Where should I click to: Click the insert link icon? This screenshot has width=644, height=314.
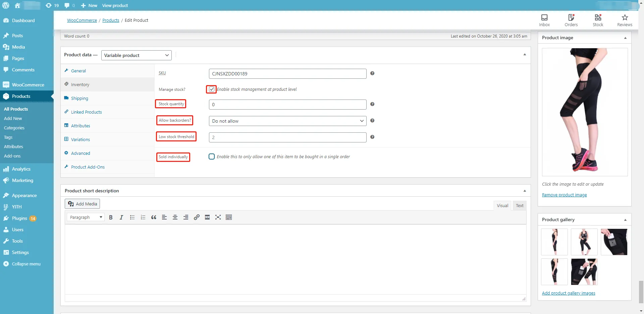197,217
